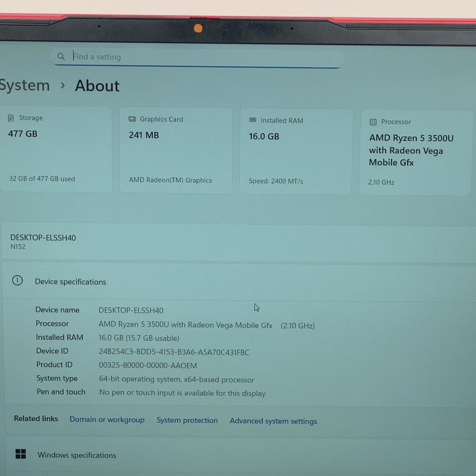This screenshot has height=476, width=476.
Task: Click the Windows logo icon
Action: pyautogui.click(x=21, y=454)
